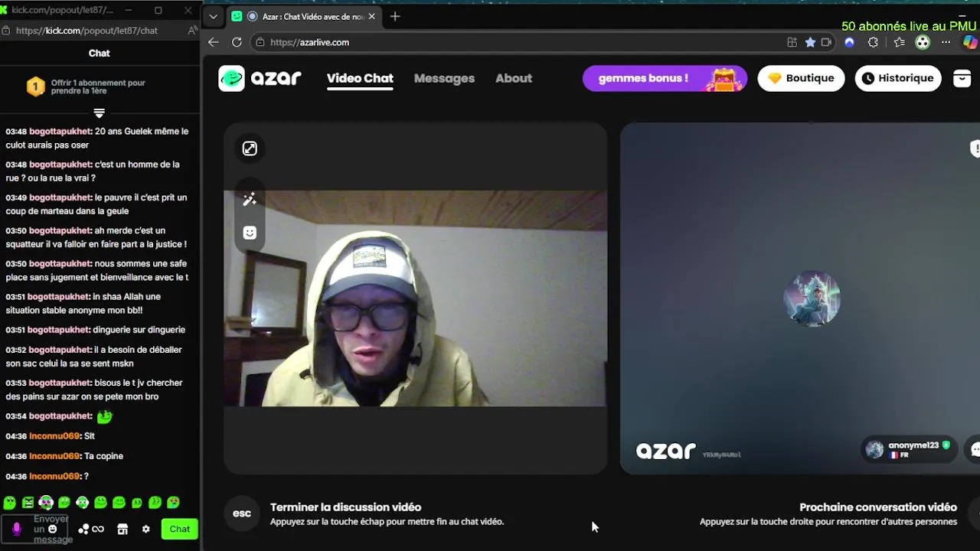Go back in the Azar browser window
This screenshot has width=980, height=551.
pos(214,42)
